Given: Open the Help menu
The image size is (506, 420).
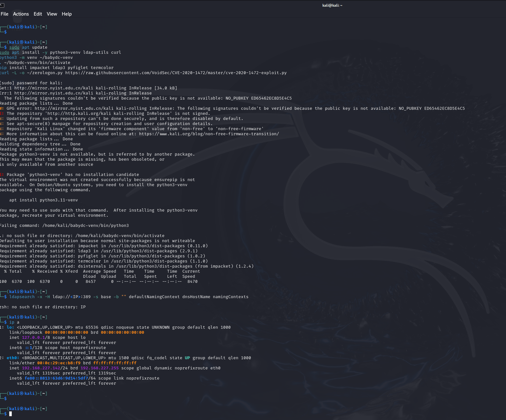Looking at the screenshot, I should tap(67, 14).
